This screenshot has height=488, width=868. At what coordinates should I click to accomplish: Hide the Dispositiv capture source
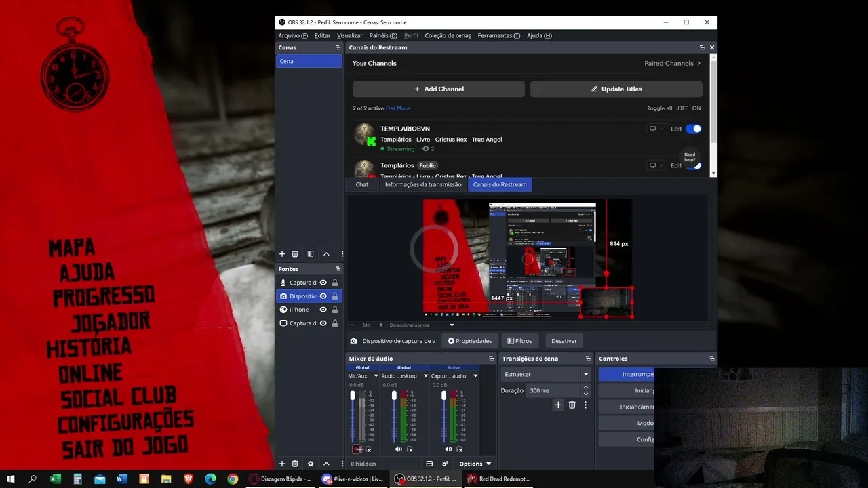tap(323, 296)
